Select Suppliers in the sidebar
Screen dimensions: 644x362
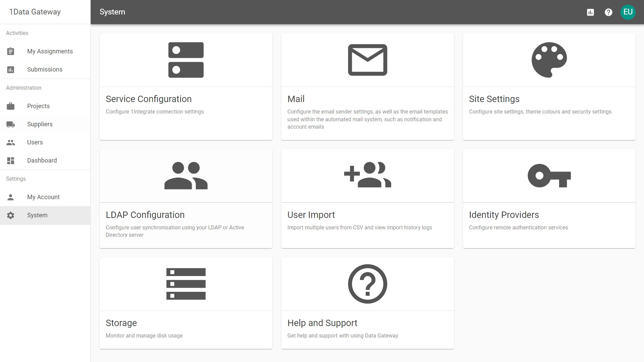40,124
